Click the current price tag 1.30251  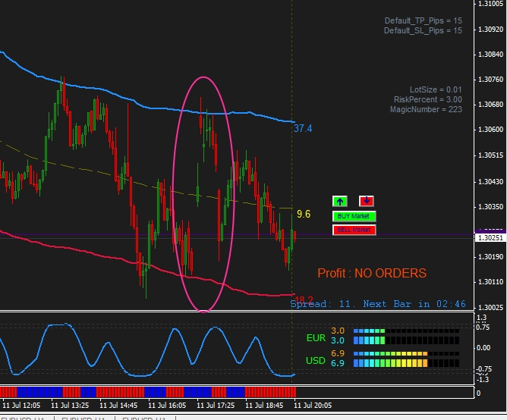490,238
